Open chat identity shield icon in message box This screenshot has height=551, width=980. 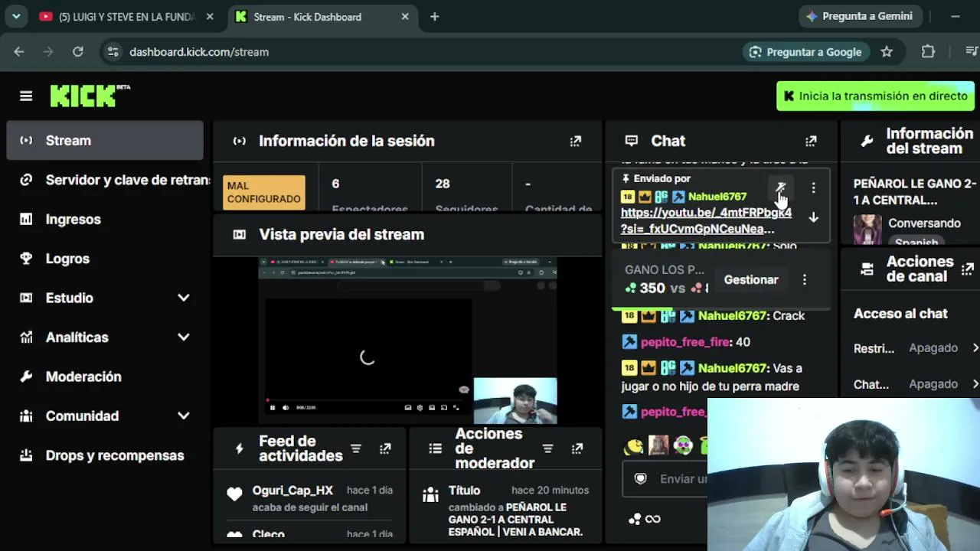click(x=641, y=479)
